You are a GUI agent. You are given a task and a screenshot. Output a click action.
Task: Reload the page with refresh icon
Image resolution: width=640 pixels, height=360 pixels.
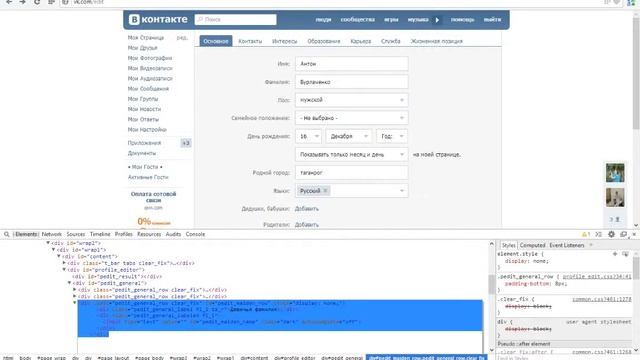[x=37, y=2]
